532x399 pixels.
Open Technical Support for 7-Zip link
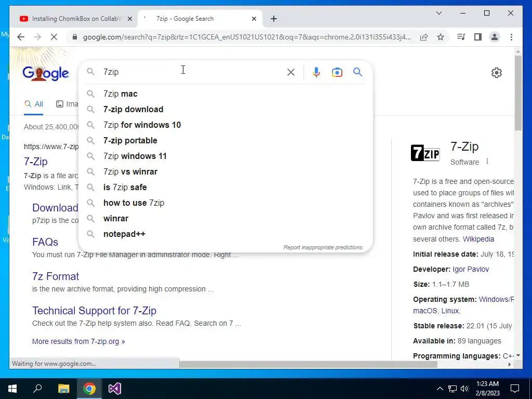pos(95,311)
